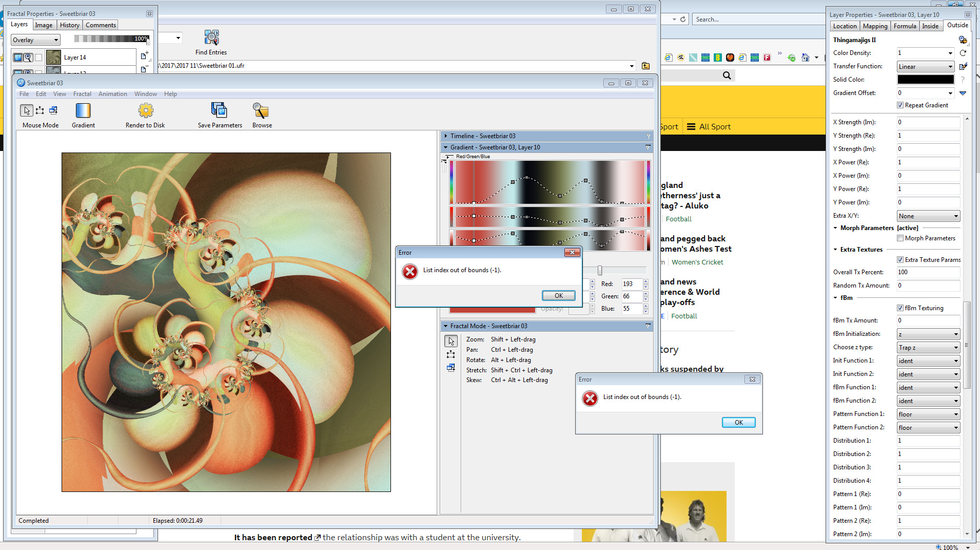The height and width of the screenshot is (550, 980).
Task: Click Layer 14 magnifier zoom icon
Action: click(x=28, y=58)
